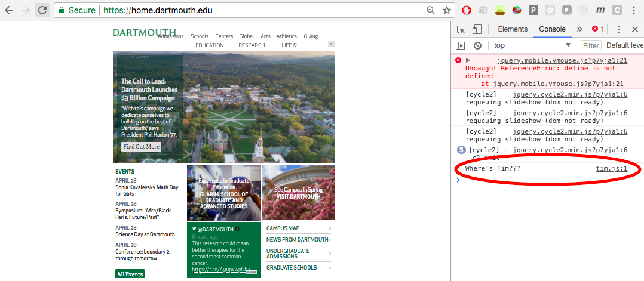The image size is (644, 281).
Task: Click the grey elephant extension icon
Action: coord(483,10)
